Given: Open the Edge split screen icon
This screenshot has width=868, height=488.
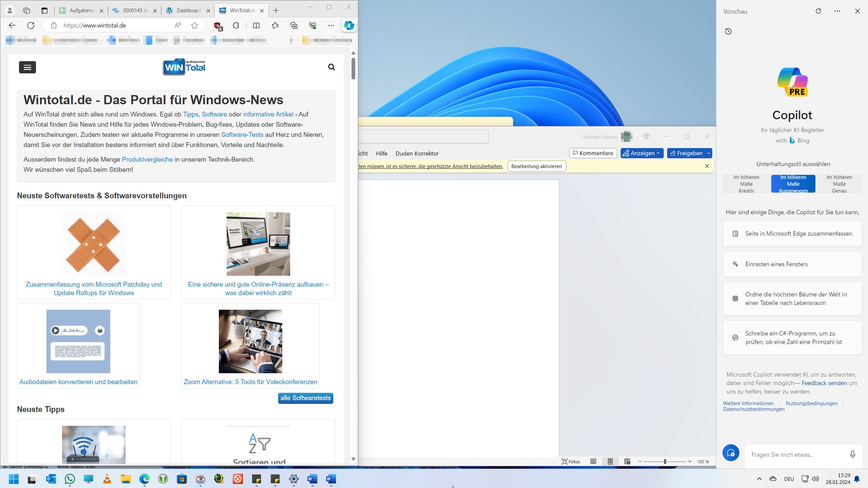Looking at the screenshot, I should (x=256, y=25).
